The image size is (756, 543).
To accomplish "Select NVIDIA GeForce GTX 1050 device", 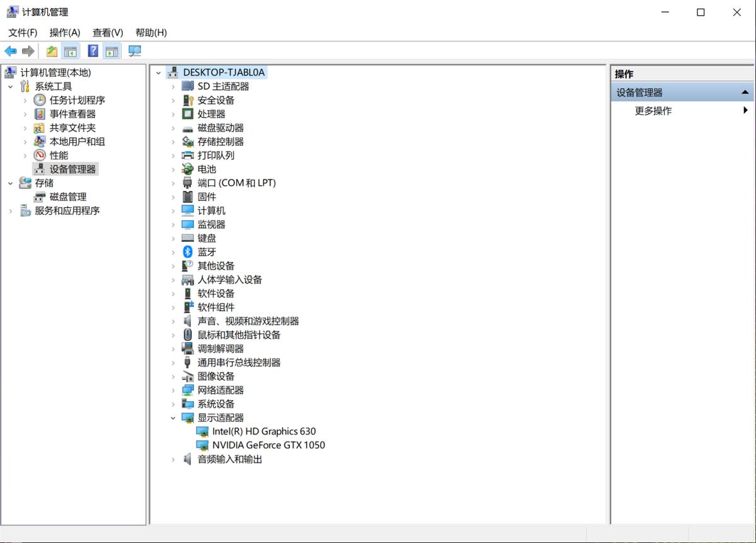I will pyautogui.click(x=268, y=445).
